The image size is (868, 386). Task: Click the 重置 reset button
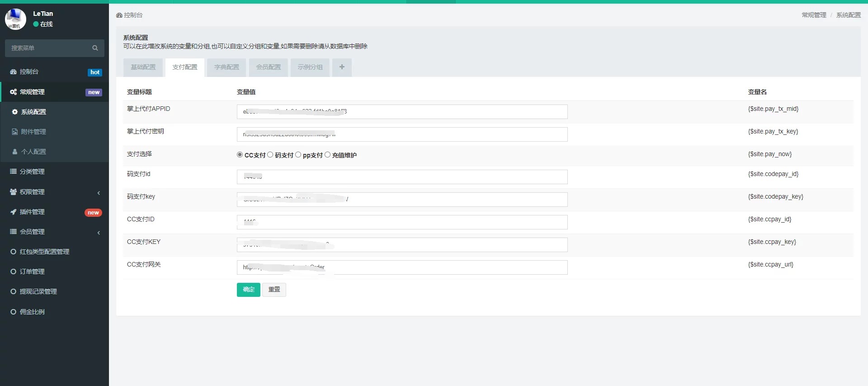coord(274,290)
